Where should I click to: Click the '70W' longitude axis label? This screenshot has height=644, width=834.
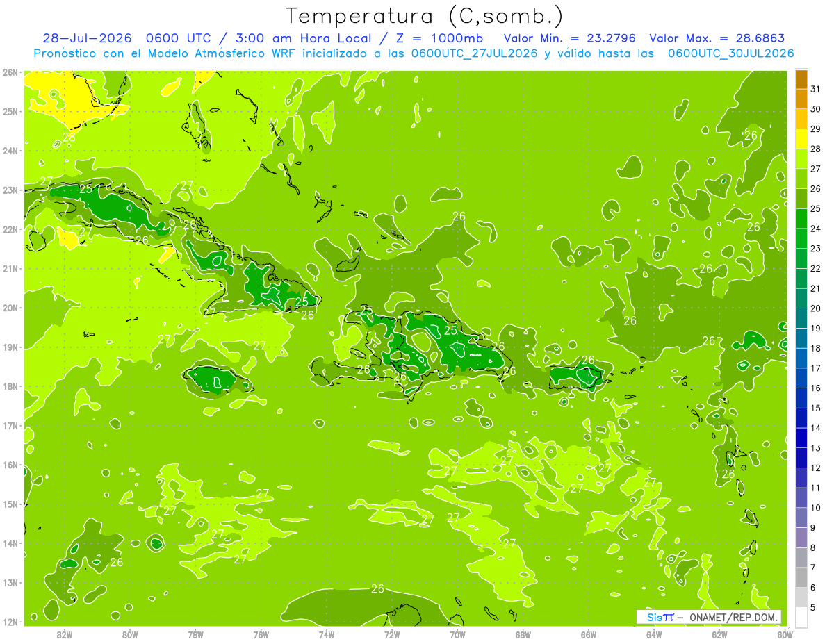coord(457,634)
